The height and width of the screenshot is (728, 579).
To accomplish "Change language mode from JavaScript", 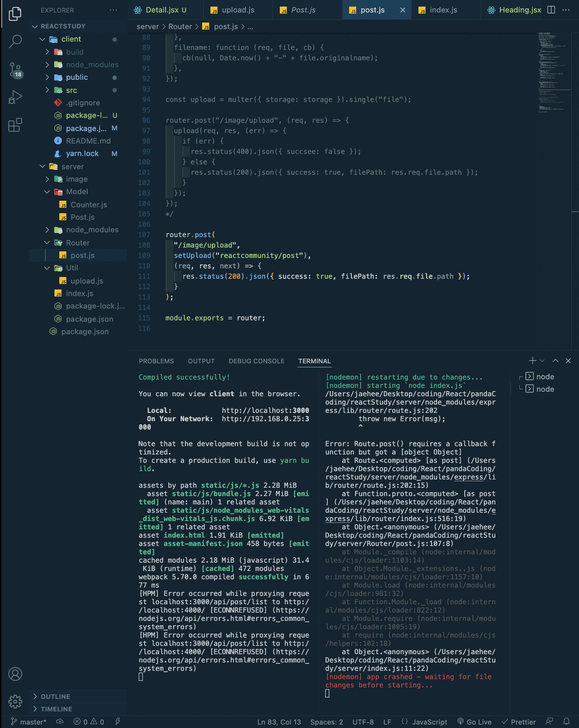I will [429, 722].
